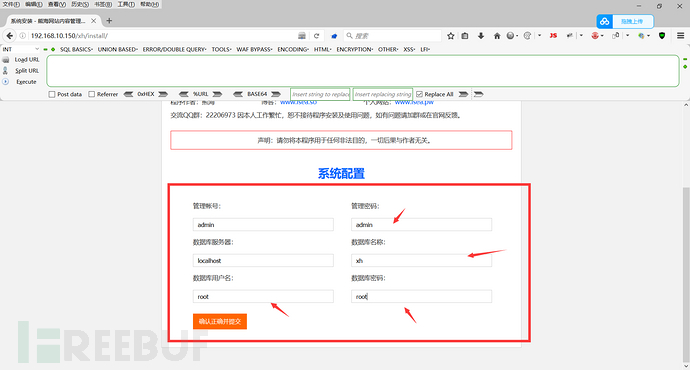Click the Execute label
This screenshot has width=690, height=370.
point(26,82)
